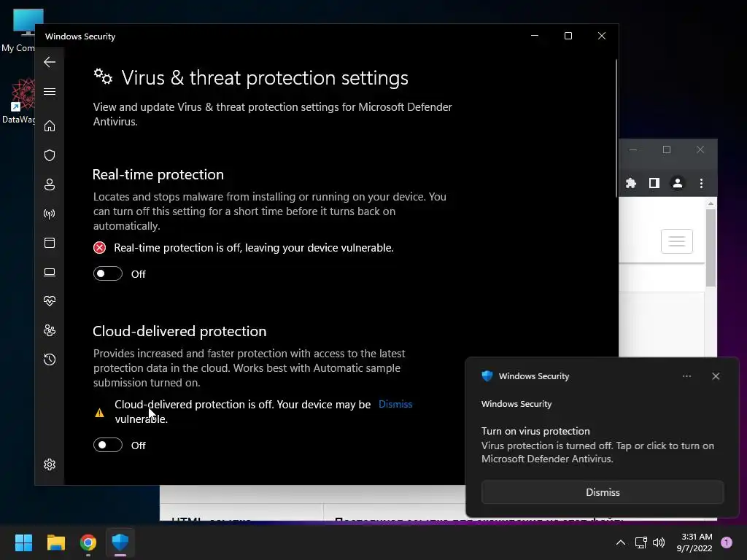Image resolution: width=747 pixels, height=560 pixels.
Task: Open Device performance & health heart icon
Action: (x=50, y=301)
